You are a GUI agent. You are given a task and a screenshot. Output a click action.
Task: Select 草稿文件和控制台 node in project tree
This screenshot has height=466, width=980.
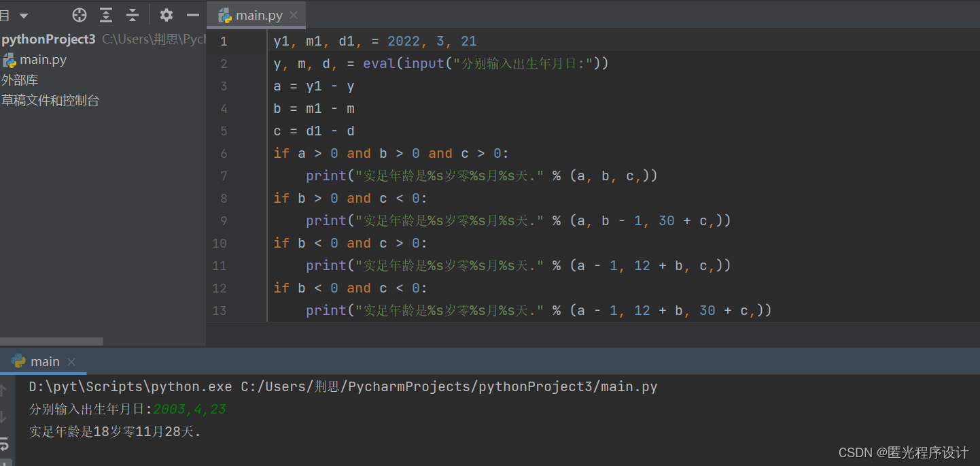click(50, 101)
